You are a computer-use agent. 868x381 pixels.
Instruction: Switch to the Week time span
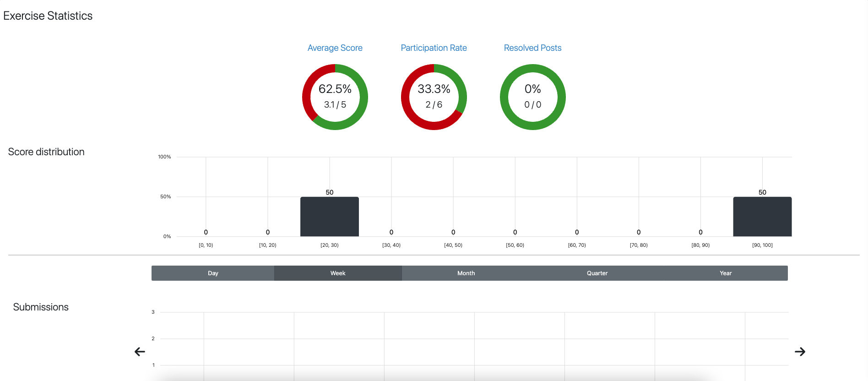(x=338, y=273)
